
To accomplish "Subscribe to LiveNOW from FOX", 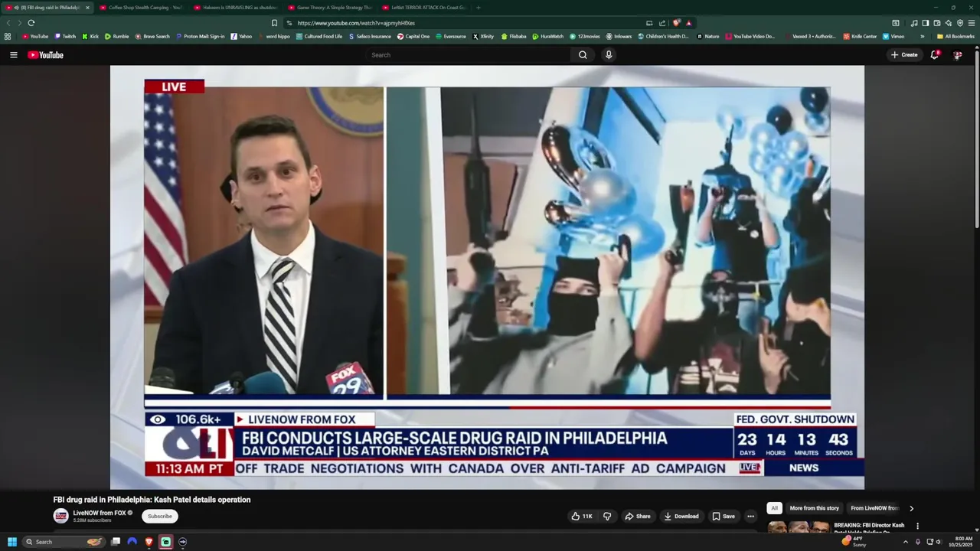I will tap(160, 517).
